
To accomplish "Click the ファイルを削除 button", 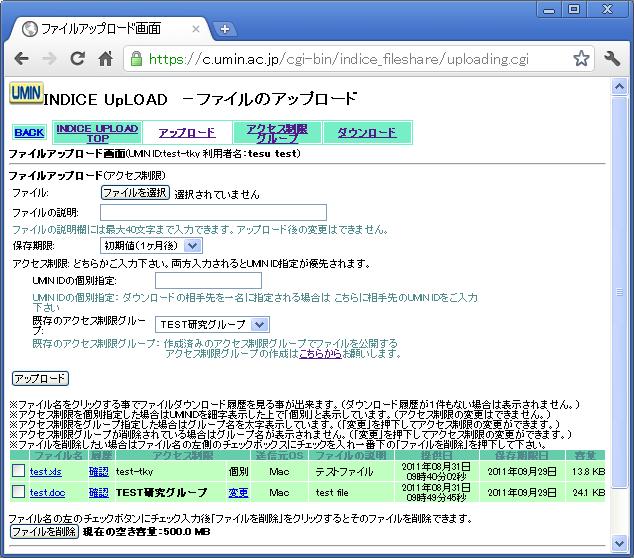I will click(x=43, y=532).
